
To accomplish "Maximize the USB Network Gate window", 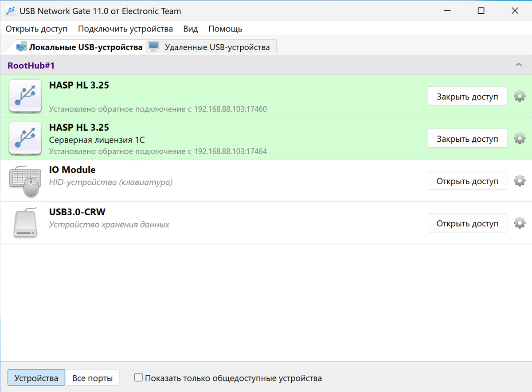I will click(481, 11).
